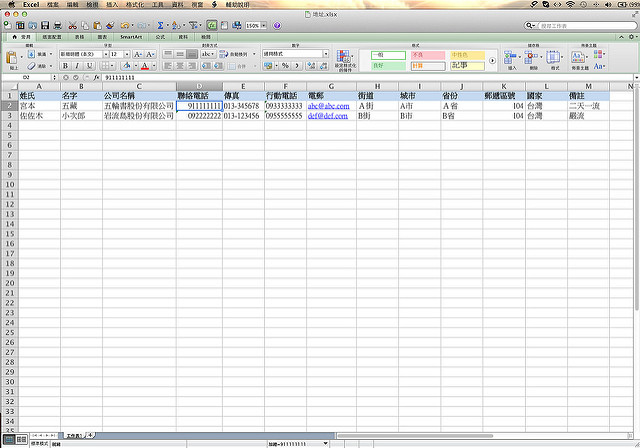Open the font color dropdown arrow

pyautogui.click(x=154, y=66)
